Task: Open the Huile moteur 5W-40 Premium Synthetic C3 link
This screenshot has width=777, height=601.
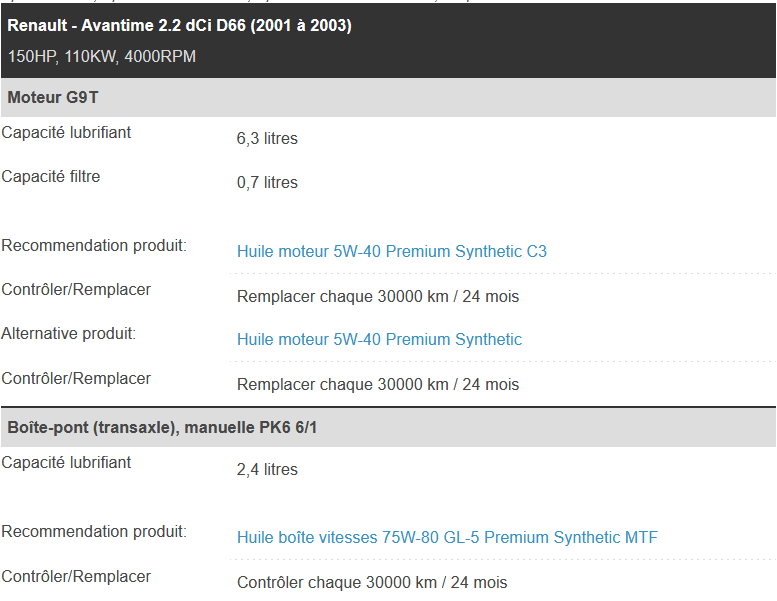Action: click(391, 252)
